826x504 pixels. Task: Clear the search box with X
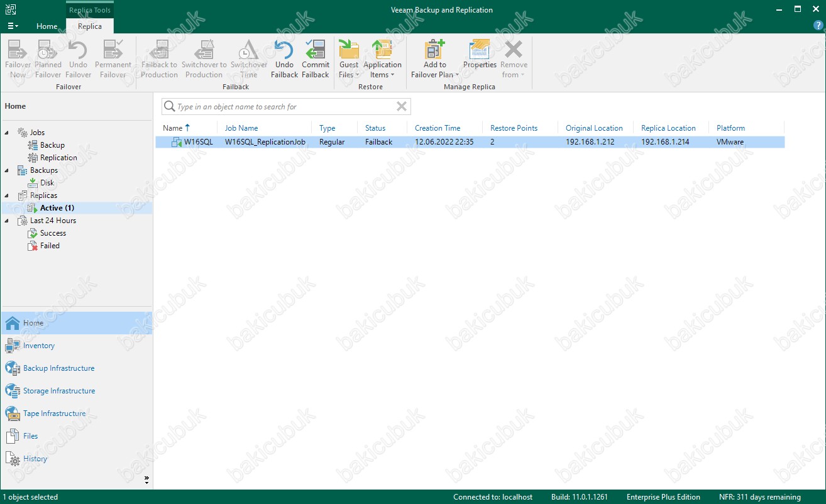click(402, 107)
